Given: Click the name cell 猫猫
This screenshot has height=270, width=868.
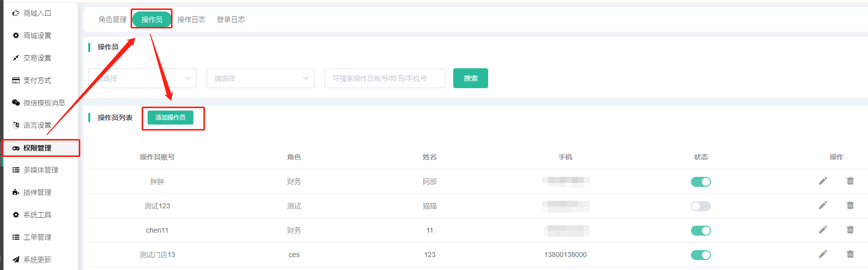Looking at the screenshot, I should pyautogui.click(x=430, y=206).
